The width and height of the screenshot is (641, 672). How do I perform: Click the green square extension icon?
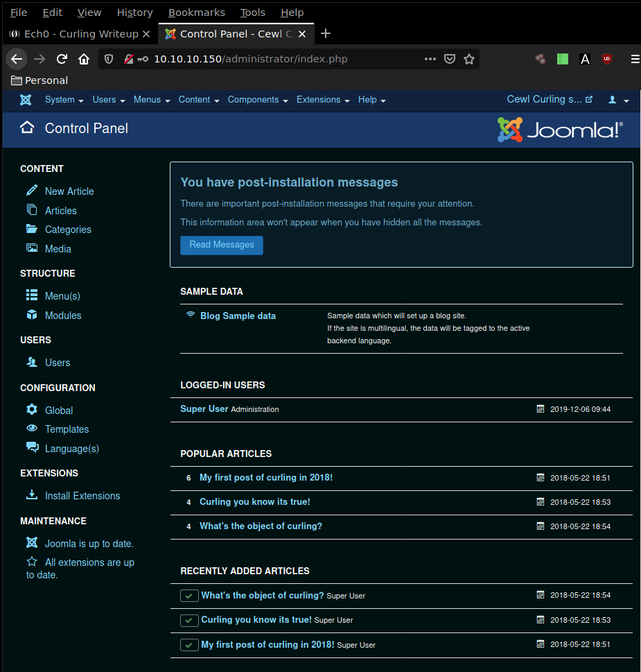(563, 59)
